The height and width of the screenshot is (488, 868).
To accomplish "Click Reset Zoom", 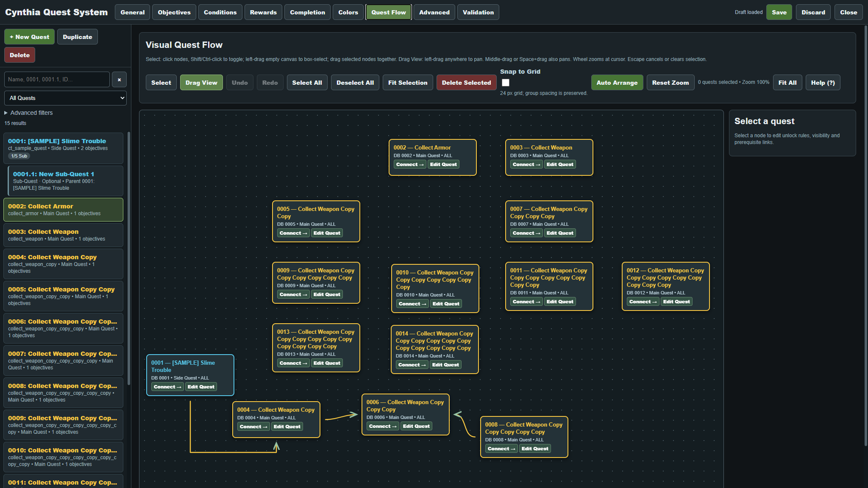I will click(x=670, y=83).
